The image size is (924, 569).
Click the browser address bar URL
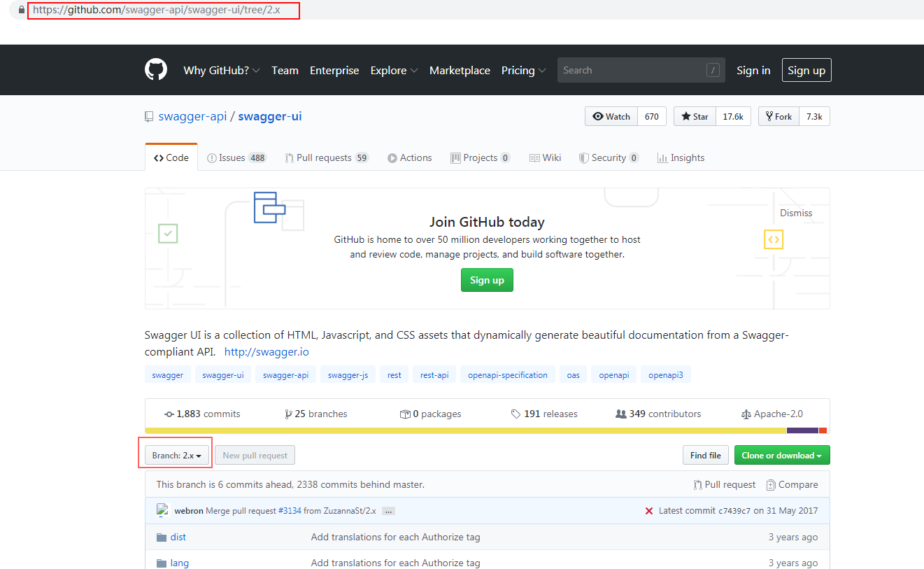point(156,10)
